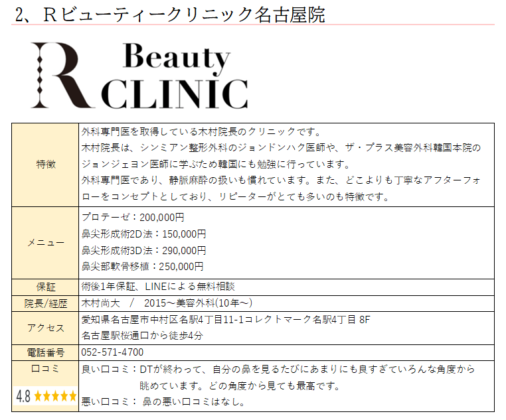Viewport: 506px width, 420px height.
Task: Click the phone number 052-571-4700
Action: tap(112, 352)
